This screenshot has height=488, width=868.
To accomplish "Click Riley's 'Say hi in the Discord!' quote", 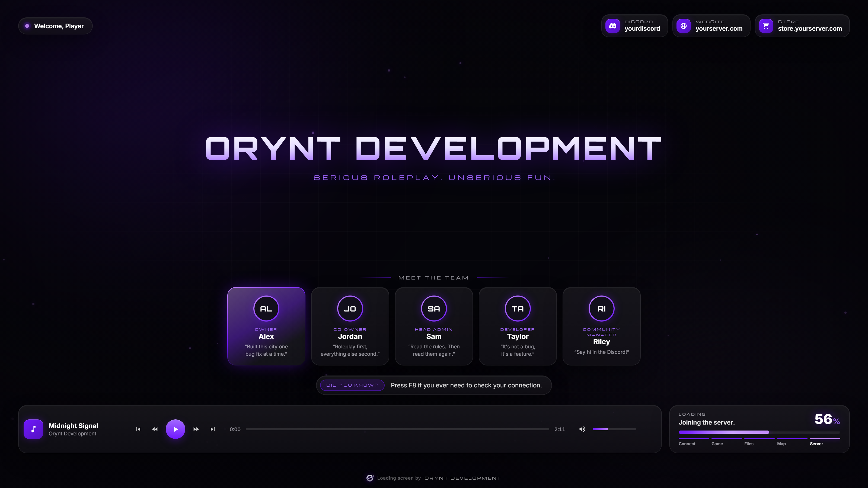I will click(x=601, y=352).
